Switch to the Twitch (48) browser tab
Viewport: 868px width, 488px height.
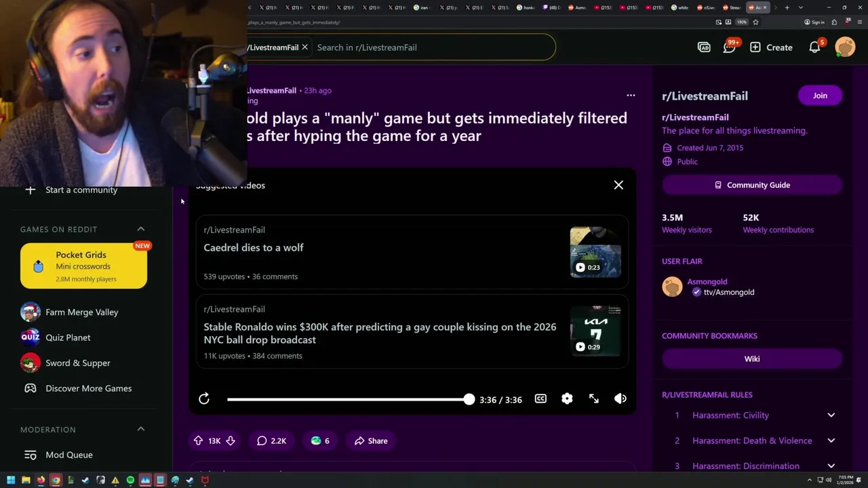pyautogui.click(x=552, y=7)
